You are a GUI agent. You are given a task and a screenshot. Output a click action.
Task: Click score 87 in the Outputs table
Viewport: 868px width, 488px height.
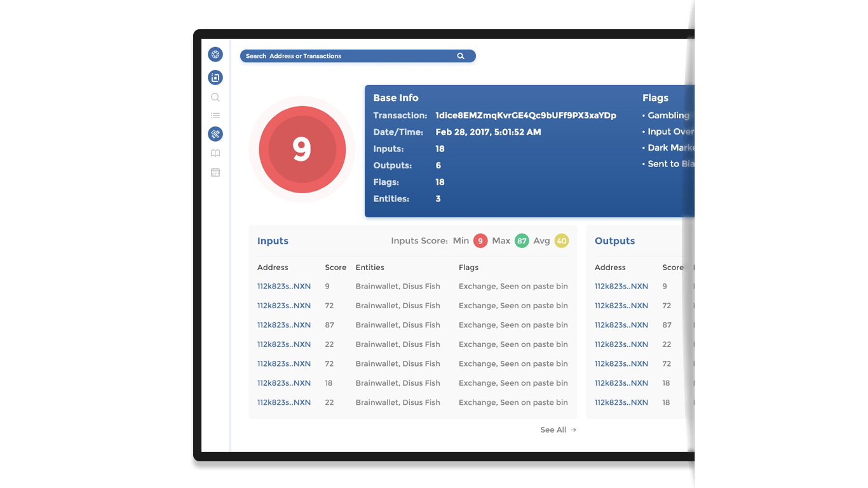(x=667, y=325)
